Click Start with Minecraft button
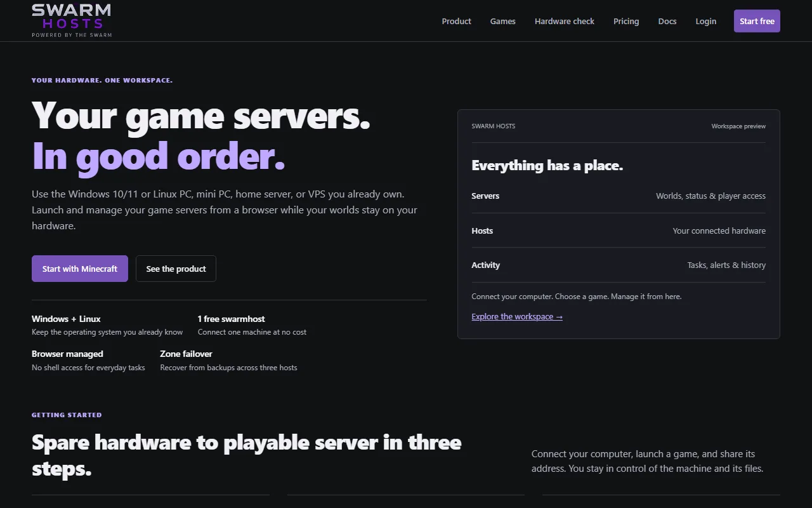This screenshot has width=812, height=508. pyautogui.click(x=80, y=269)
